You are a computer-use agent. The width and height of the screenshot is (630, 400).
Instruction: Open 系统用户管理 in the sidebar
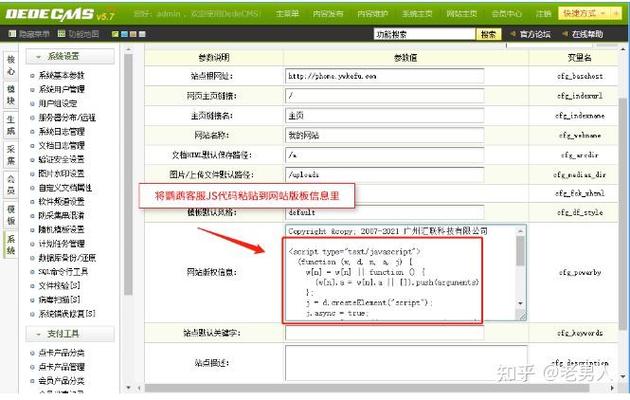61,89
